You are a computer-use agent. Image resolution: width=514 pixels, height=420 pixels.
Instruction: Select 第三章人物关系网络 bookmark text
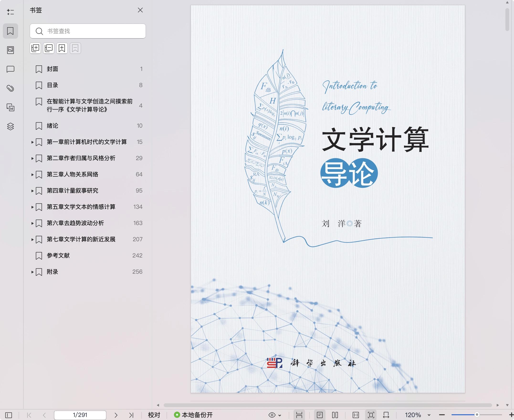[x=73, y=174]
